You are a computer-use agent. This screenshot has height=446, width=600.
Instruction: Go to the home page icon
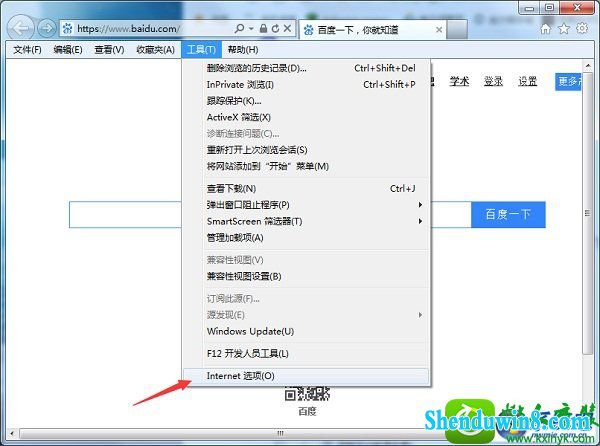click(546, 28)
